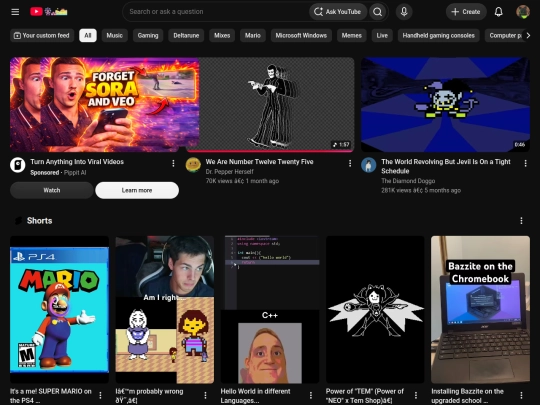Viewport: 540px width, 405px height.
Task: Click the 281K views 5 months ago text
Action: point(421,190)
